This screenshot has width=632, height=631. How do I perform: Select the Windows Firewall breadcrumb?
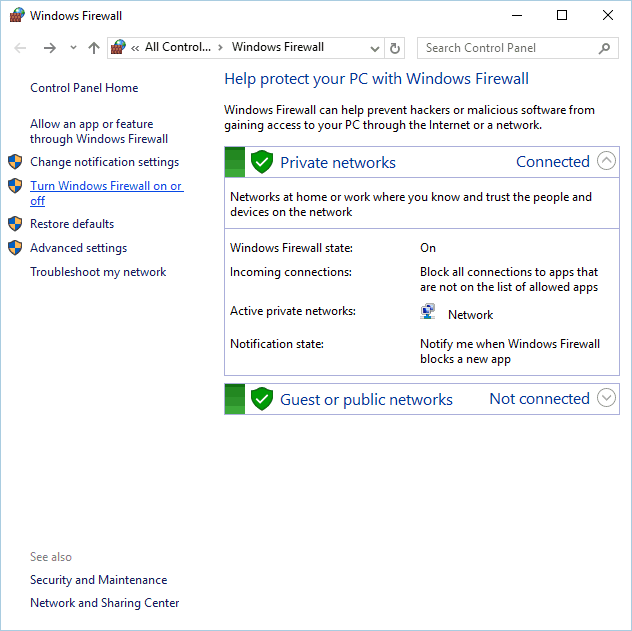point(278,47)
